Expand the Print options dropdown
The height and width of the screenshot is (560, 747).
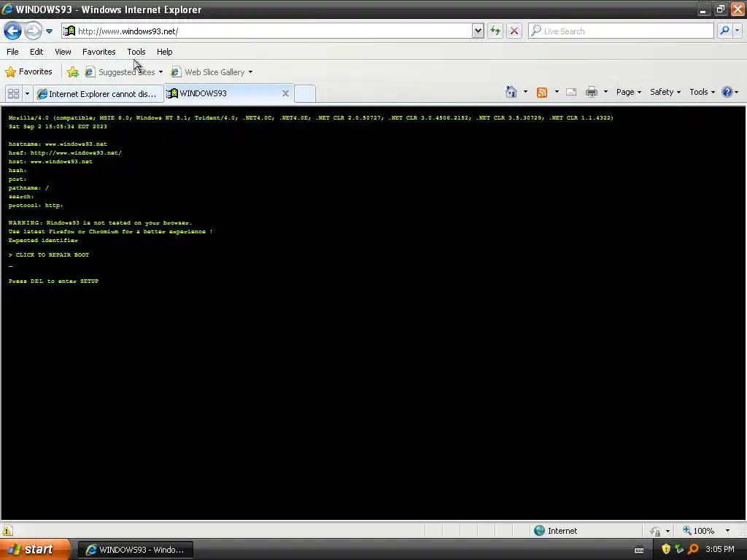[605, 92]
